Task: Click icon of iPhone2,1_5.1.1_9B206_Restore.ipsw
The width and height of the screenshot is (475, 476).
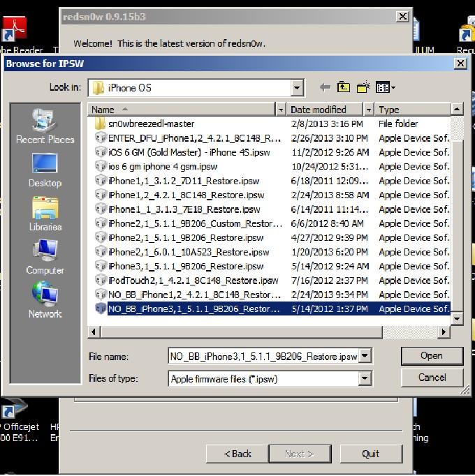Action: [x=101, y=237]
